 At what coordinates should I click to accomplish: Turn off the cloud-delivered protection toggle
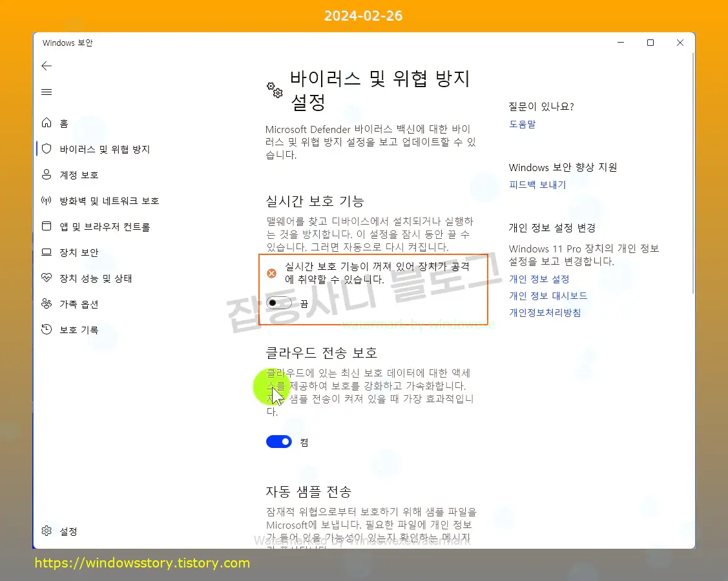[x=279, y=442]
